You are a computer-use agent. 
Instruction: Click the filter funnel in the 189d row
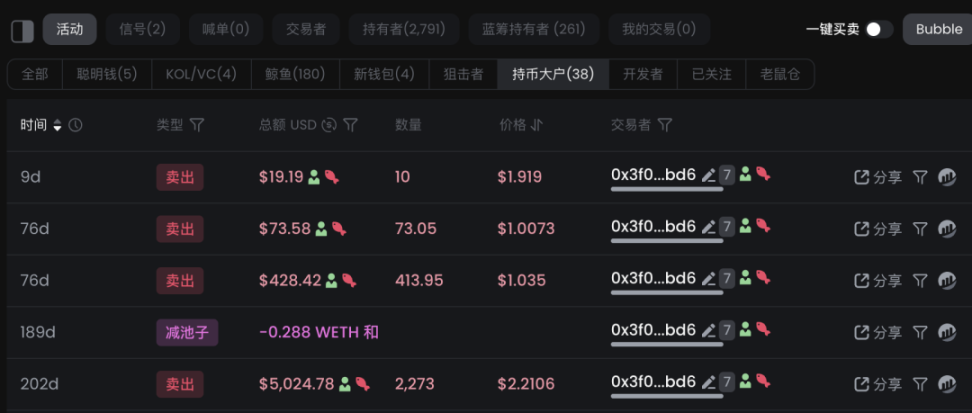click(920, 332)
